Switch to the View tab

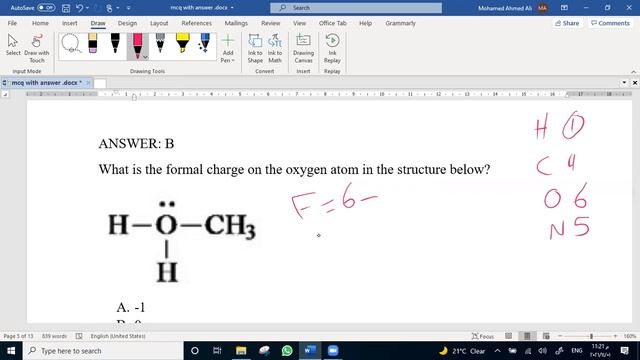point(299,23)
